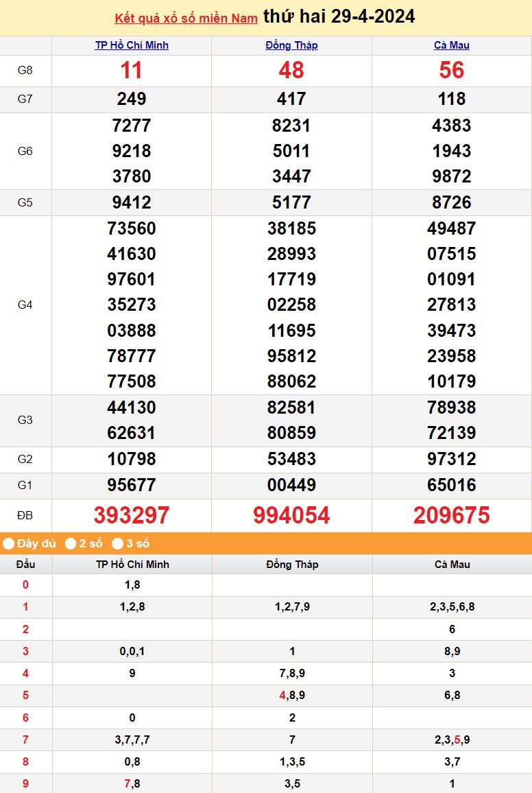Click special prize number 393297
Screen dimensions: 532x793
pyautogui.click(x=132, y=515)
